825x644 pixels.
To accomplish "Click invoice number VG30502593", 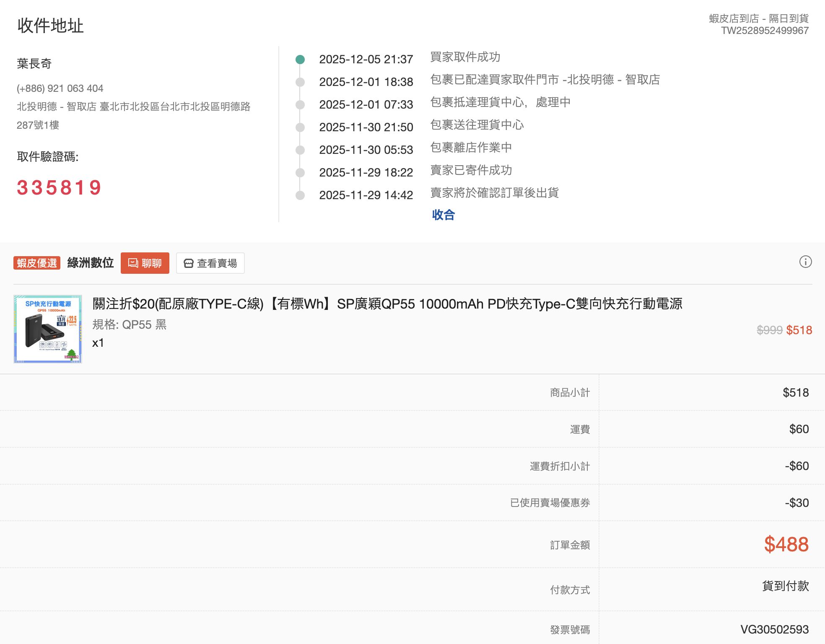I will pyautogui.click(x=774, y=629).
